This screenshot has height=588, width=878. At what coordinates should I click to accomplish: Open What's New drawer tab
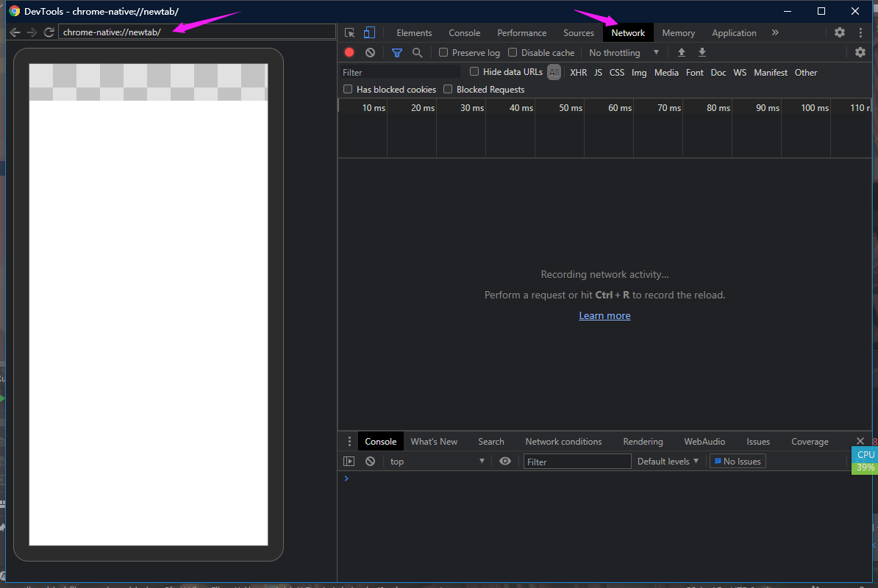click(434, 442)
